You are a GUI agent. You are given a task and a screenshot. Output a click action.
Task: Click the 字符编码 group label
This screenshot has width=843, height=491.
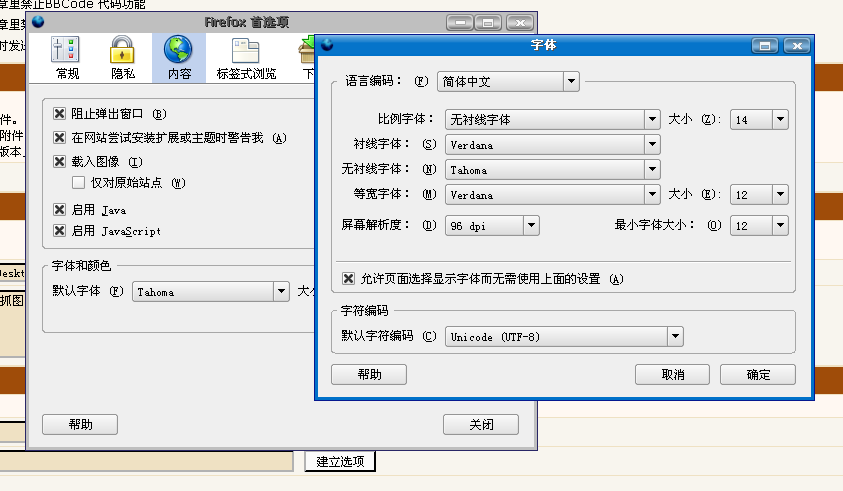coord(365,311)
